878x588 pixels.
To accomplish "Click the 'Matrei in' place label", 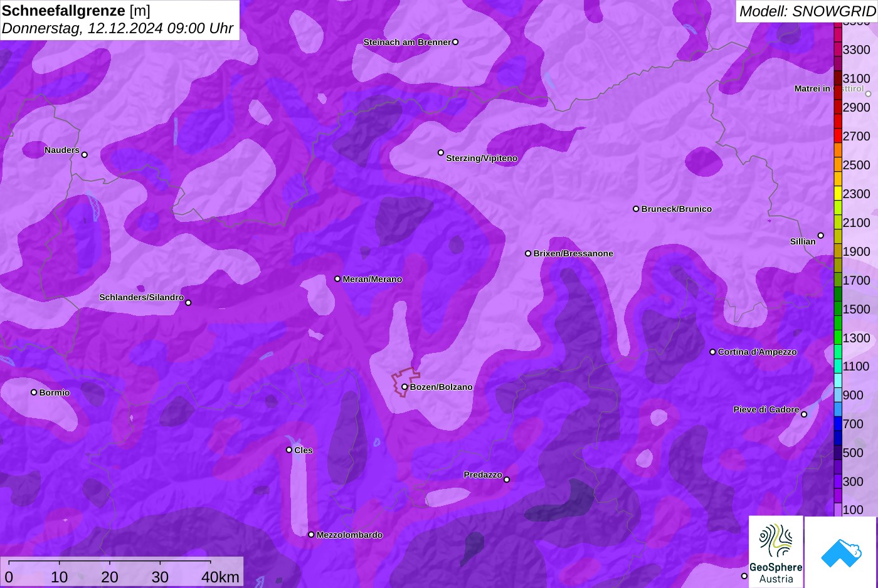I will pyautogui.click(x=812, y=88).
